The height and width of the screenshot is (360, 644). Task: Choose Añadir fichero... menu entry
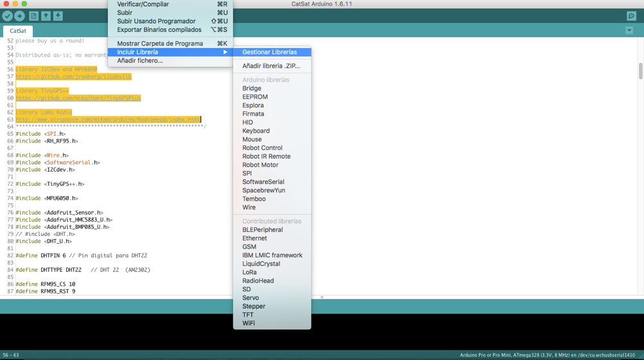pyautogui.click(x=170, y=61)
